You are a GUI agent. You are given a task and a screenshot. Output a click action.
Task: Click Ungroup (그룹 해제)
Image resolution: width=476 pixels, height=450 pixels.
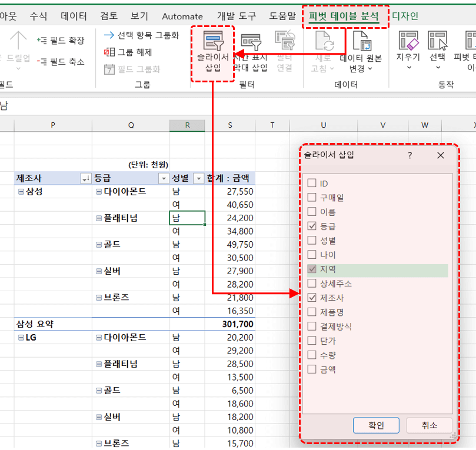coord(128,52)
